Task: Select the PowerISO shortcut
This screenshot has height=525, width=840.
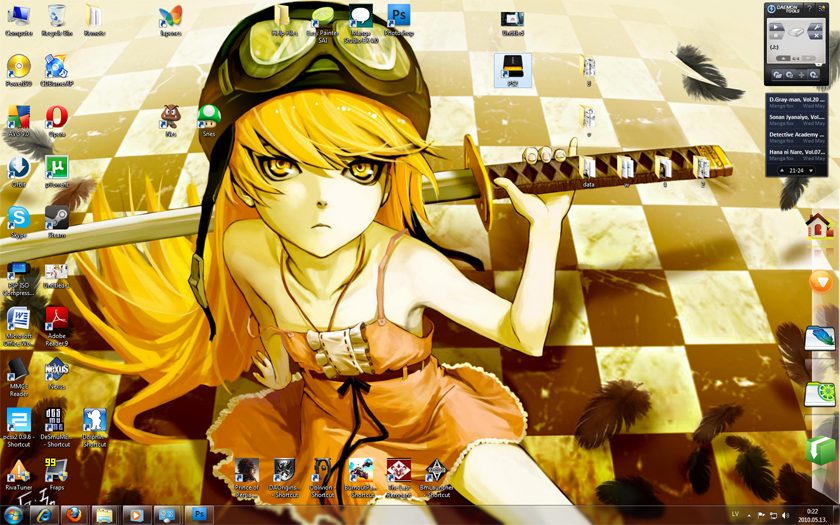Action: (x=19, y=70)
